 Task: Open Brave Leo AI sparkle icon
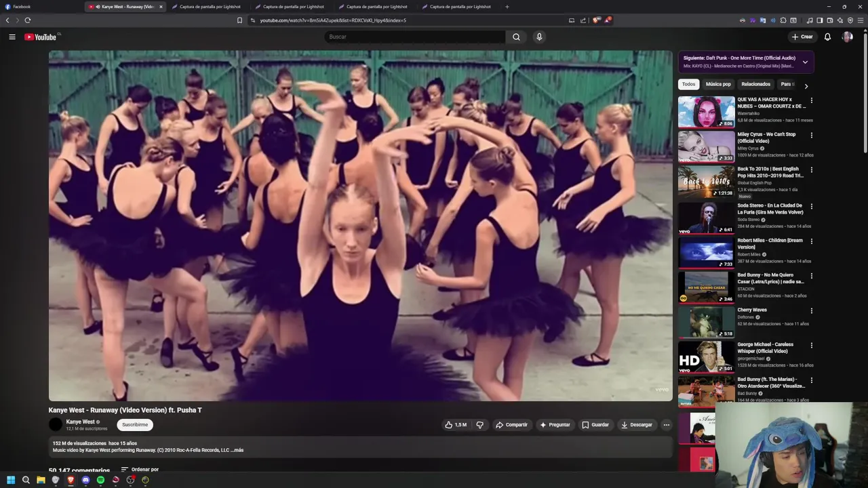[x=840, y=20]
